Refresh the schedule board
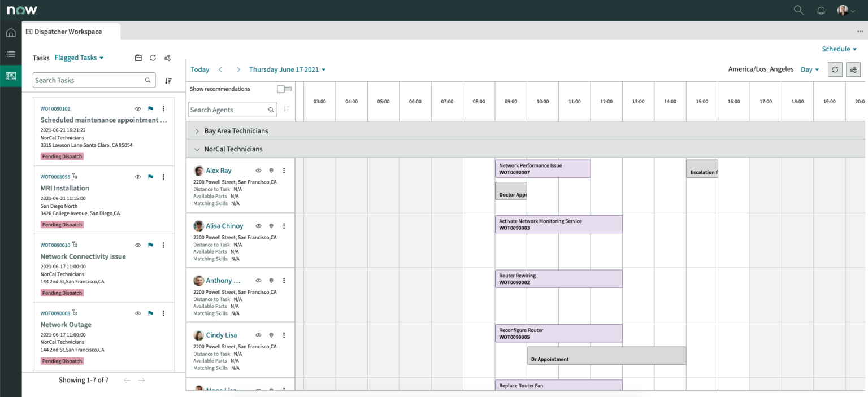Image resolution: width=868 pixels, height=397 pixels. pos(835,69)
